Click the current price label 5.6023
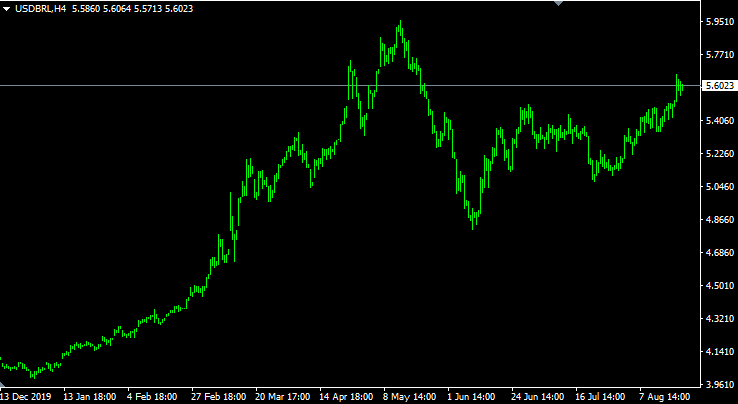Screen dimensions: 738x404 click(x=720, y=86)
